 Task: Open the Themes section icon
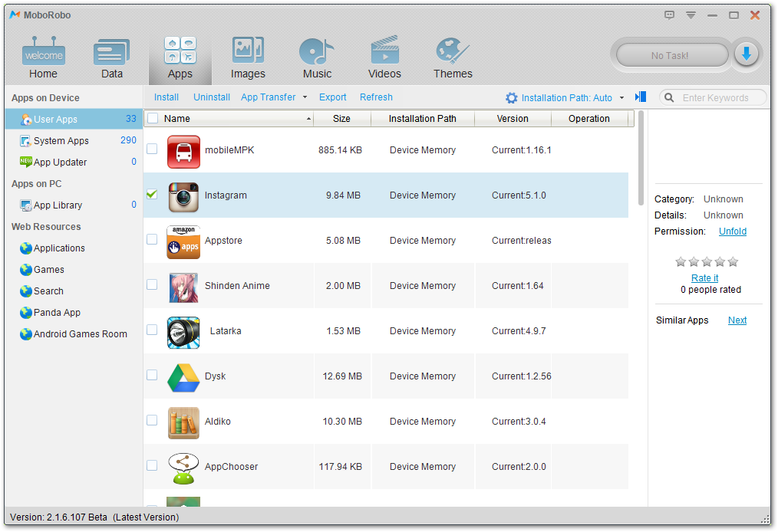452,51
